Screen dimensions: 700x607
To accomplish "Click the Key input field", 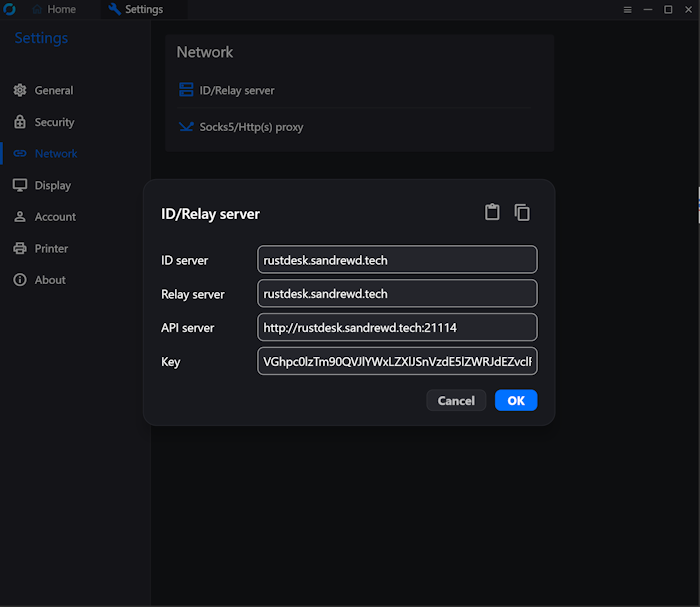I will (397, 362).
